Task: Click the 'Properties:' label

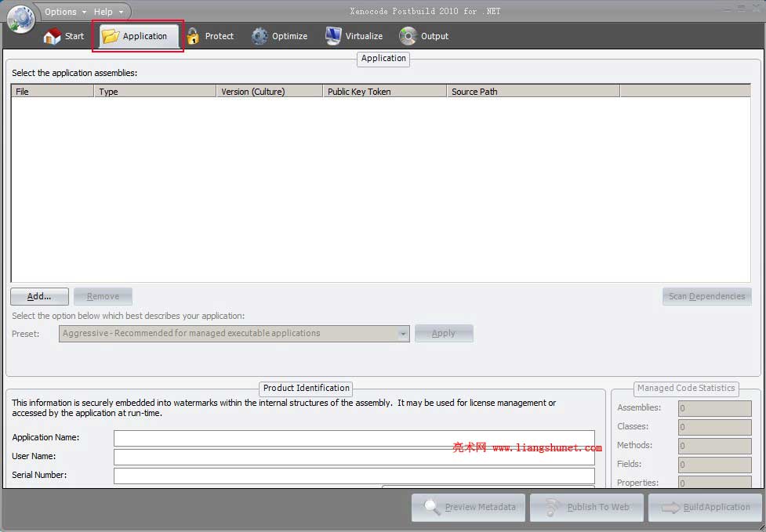Action: click(637, 483)
